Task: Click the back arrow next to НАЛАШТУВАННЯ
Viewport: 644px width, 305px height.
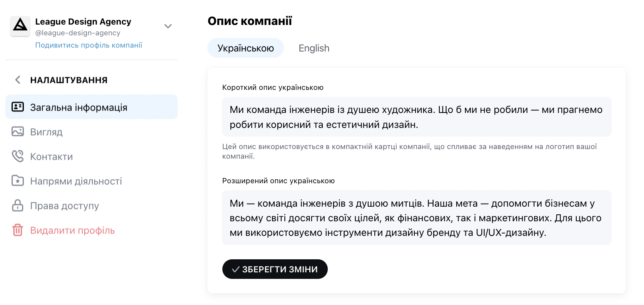Action: pos(18,80)
